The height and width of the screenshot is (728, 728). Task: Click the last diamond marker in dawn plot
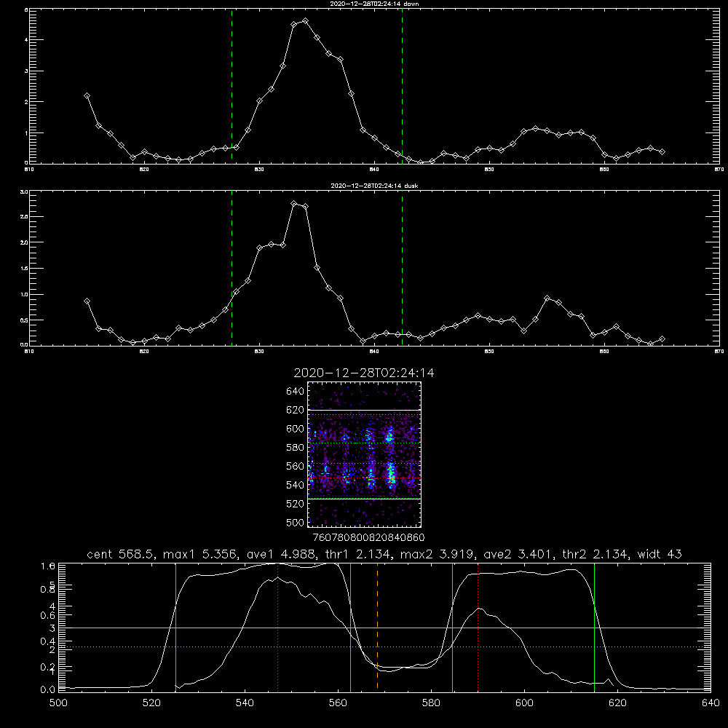click(662, 152)
